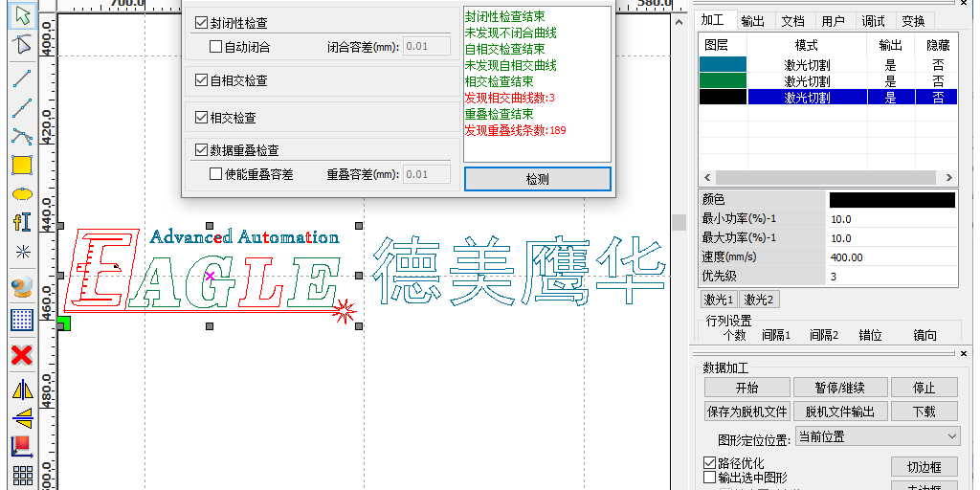Select the Bezier curve tool
Image resolution: width=980 pixels, height=490 pixels.
[x=23, y=136]
